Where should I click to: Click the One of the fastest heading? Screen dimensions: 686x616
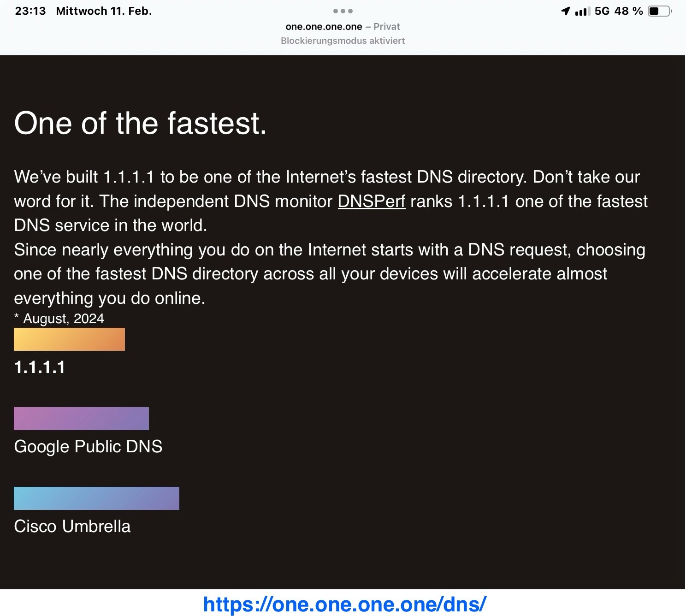tap(141, 124)
